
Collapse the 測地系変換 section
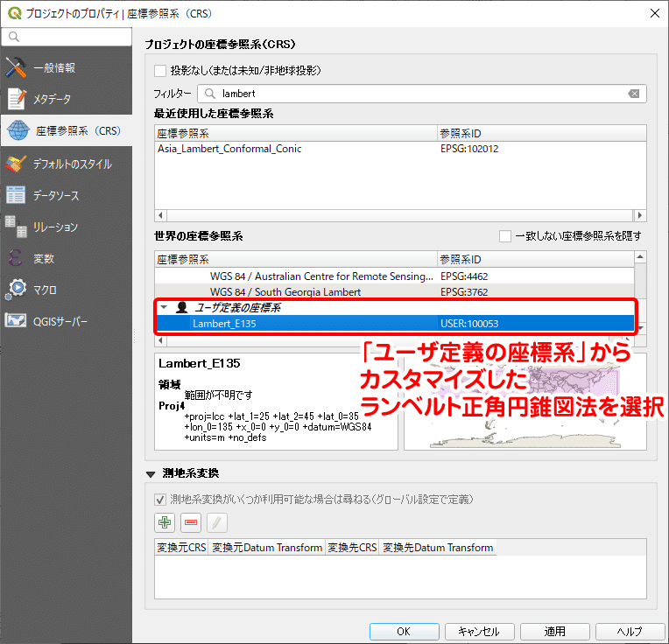click(151, 474)
